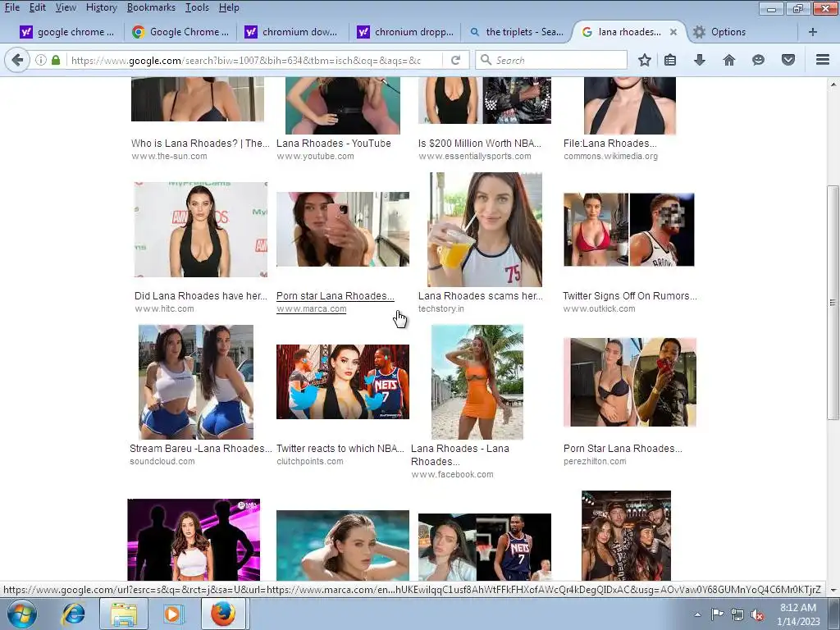Open the www.facebook.com source link
The height and width of the screenshot is (630, 840).
click(452, 474)
